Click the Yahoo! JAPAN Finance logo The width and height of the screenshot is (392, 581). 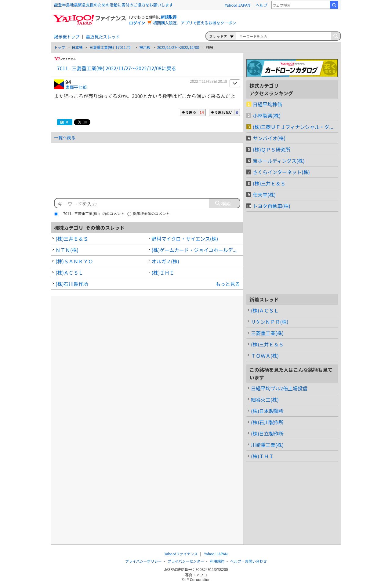(x=89, y=20)
